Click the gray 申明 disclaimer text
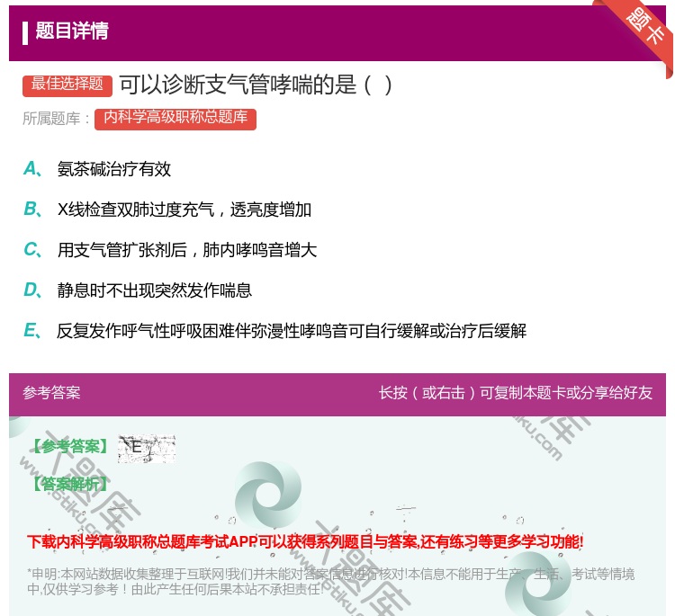 point(330,581)
